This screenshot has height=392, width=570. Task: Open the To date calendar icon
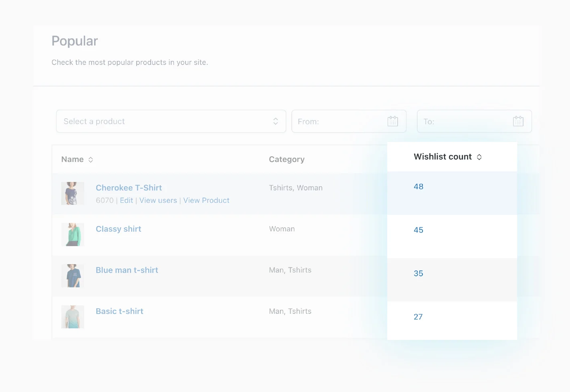(518, 121)
